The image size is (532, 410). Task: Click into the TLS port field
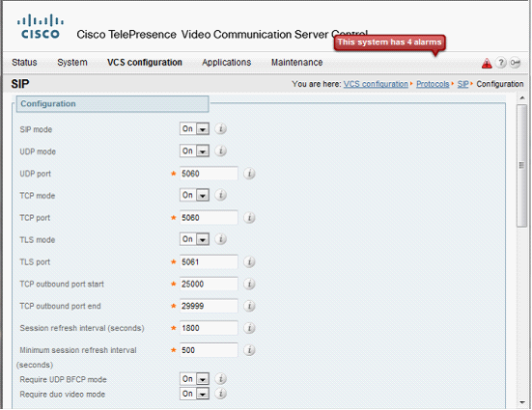click(x=209, y=261)
